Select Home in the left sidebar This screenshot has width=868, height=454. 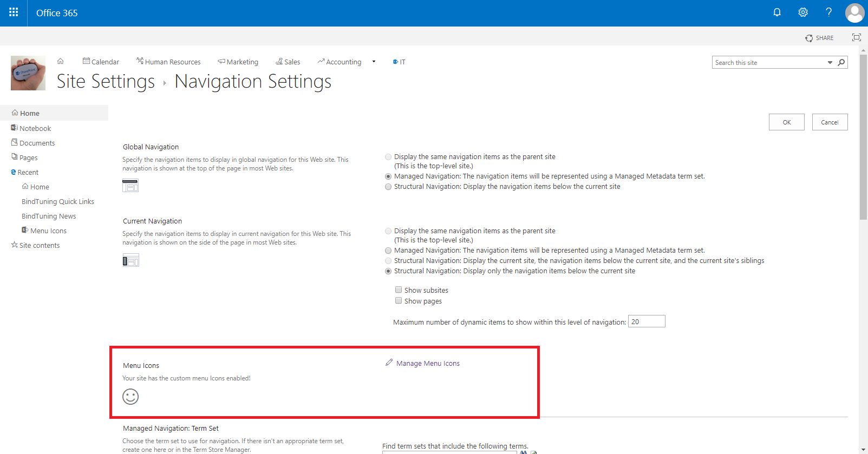click(54, 113)
